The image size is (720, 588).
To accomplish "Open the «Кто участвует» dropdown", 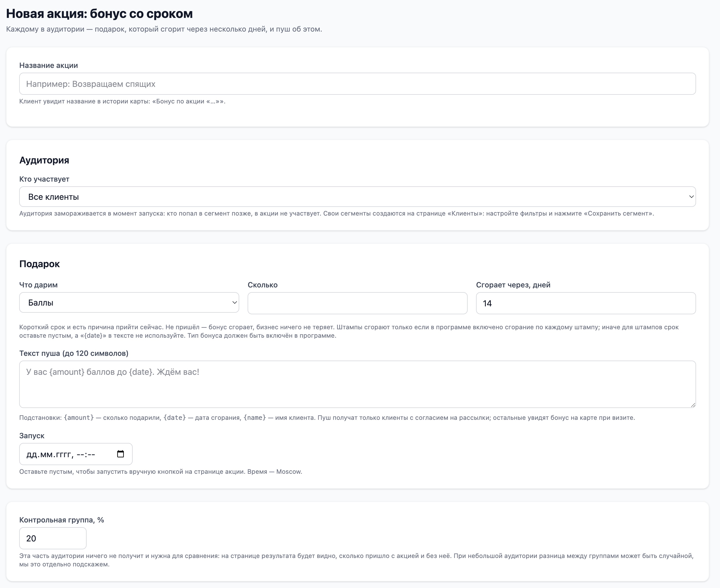I will [357, 196].
